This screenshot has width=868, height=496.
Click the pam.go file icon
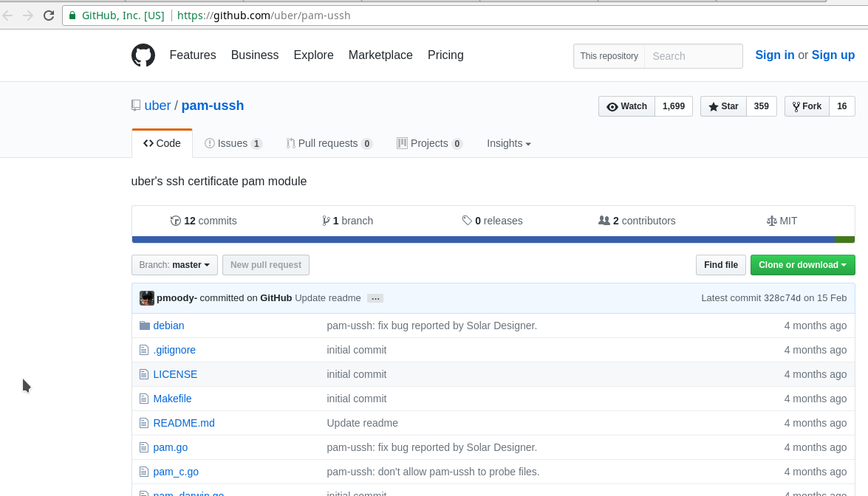144,447
